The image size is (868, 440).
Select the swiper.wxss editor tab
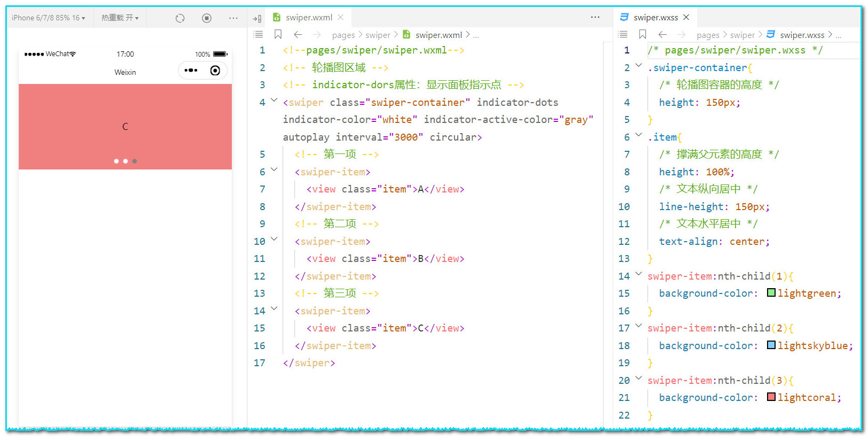(x=656, y=18)
